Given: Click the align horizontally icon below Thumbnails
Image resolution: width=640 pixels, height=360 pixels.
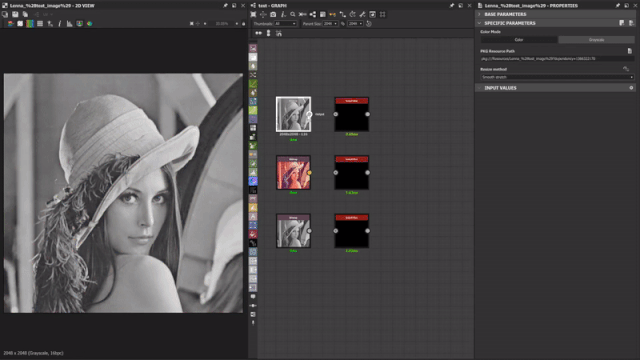Looking at the screenshot, I should point(258,33).
